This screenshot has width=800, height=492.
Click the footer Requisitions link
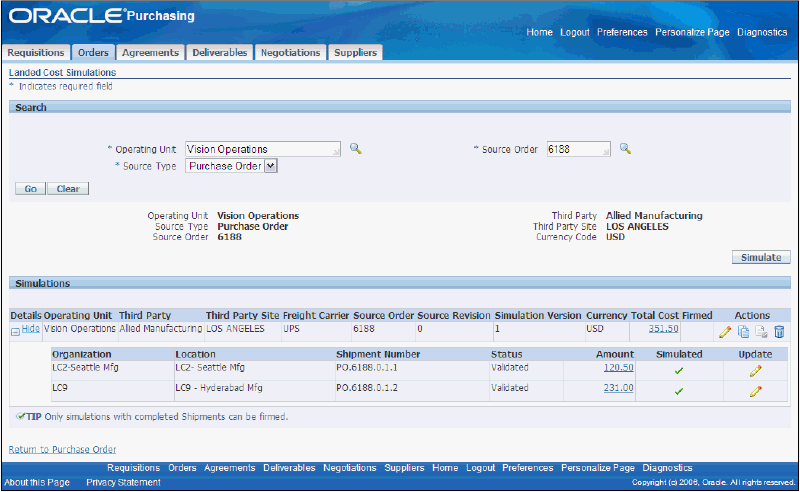pos(133,468)
